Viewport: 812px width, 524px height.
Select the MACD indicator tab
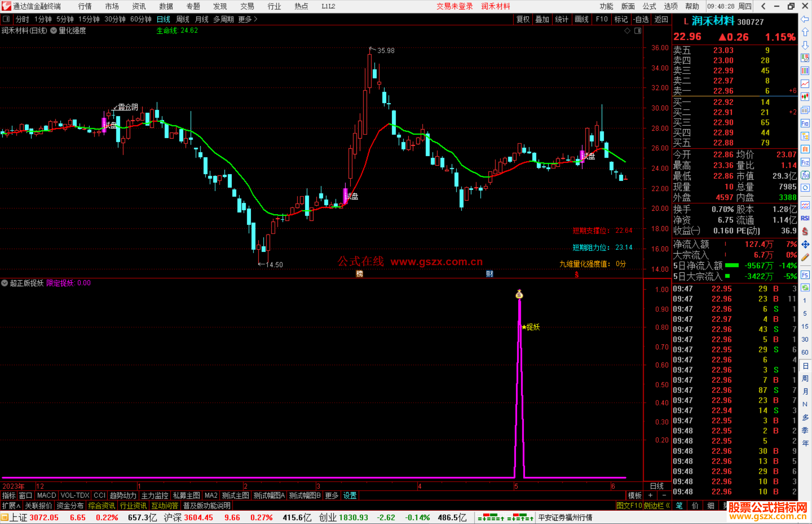(x=46, y=496)
